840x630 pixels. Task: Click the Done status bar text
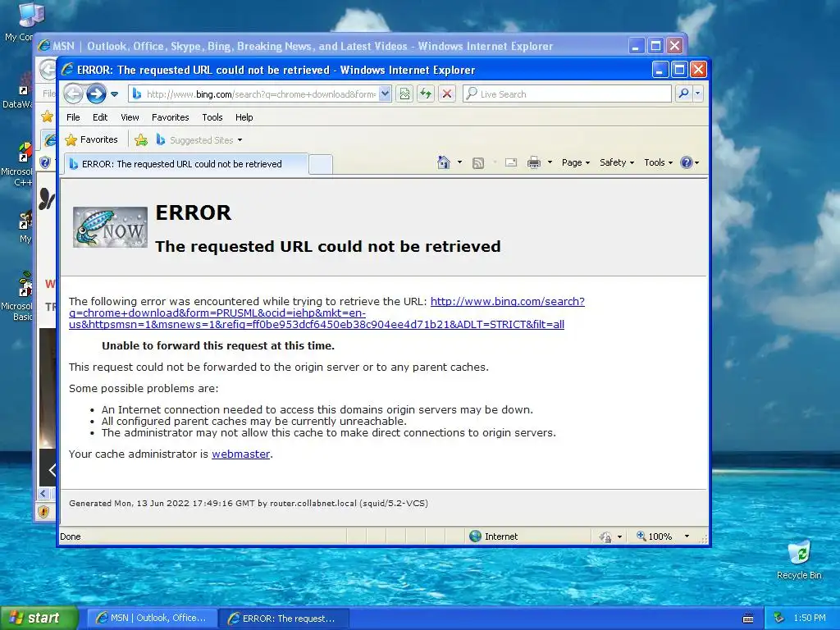pos(71,536)
